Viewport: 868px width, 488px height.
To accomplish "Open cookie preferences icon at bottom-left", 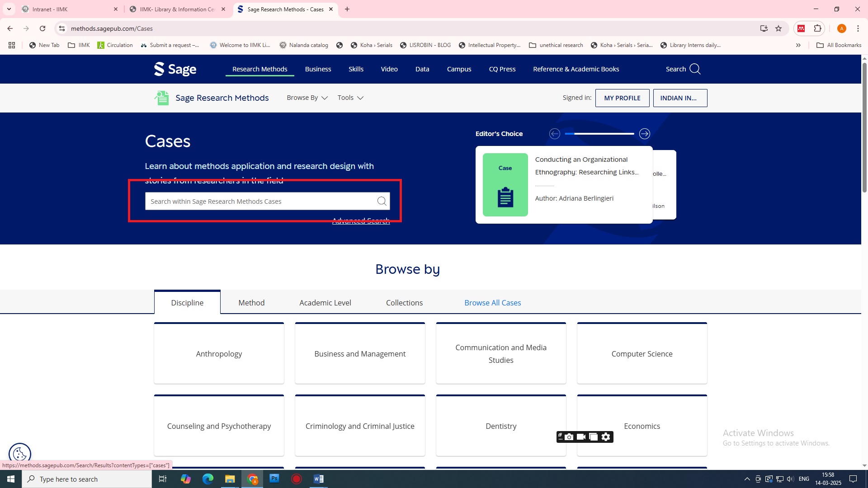I will (20, 453).
